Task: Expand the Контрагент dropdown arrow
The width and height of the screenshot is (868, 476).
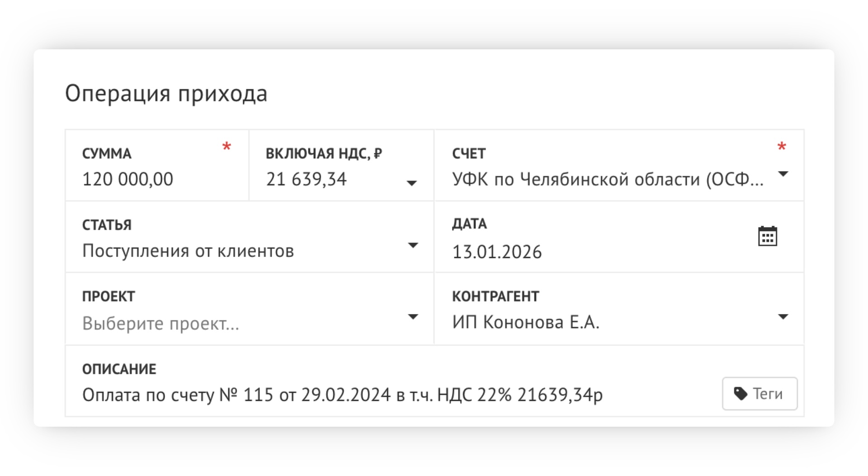Action: (783, 317)
